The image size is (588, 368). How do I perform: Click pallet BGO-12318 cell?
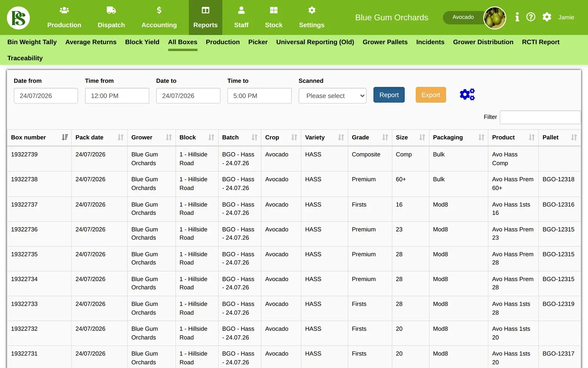pyautogui.click(x=560, y=184)
